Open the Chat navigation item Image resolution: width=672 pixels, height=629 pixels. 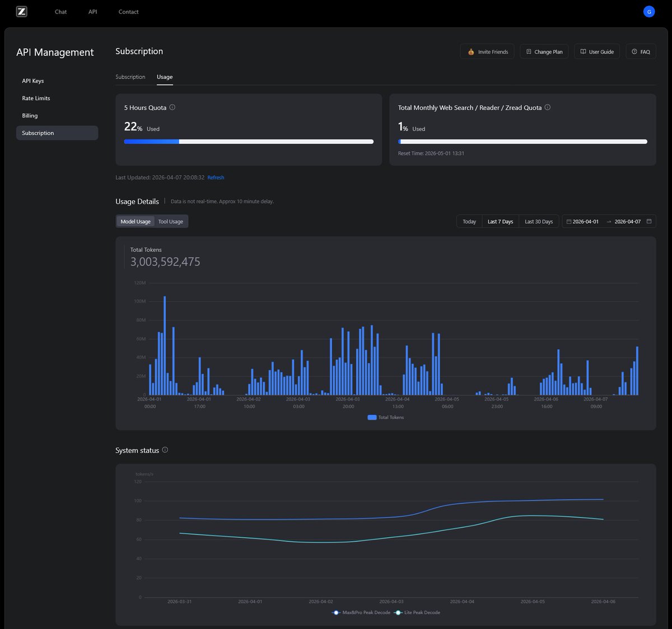point(60,12)
